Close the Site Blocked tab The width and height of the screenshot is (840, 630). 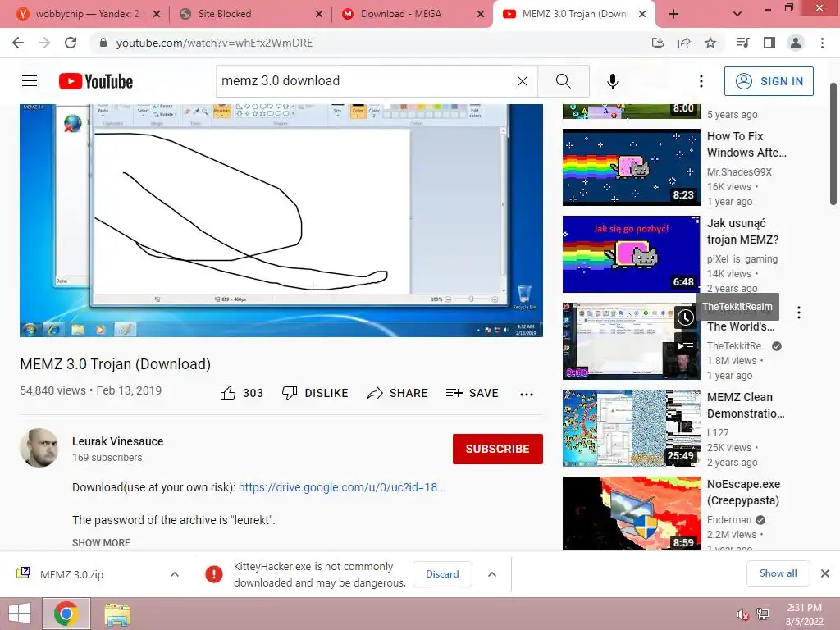[x=319, y=14]
